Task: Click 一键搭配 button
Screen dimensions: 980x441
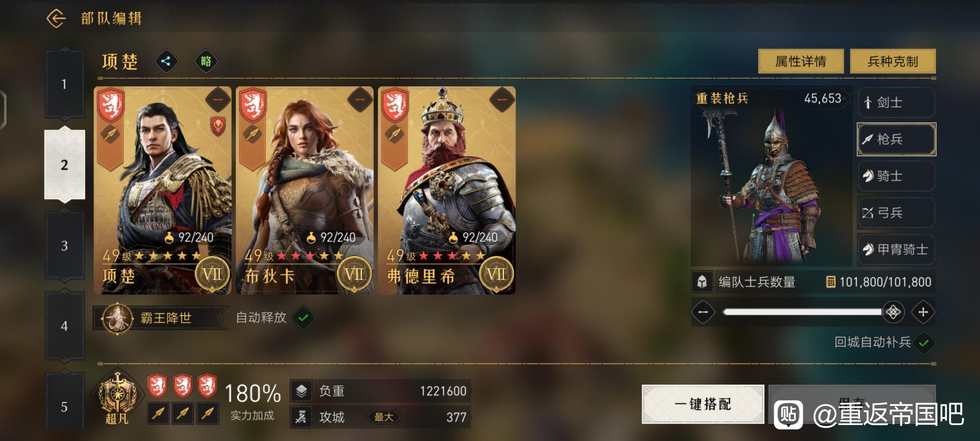Action: pyautogui.click(x=703, y=404)
